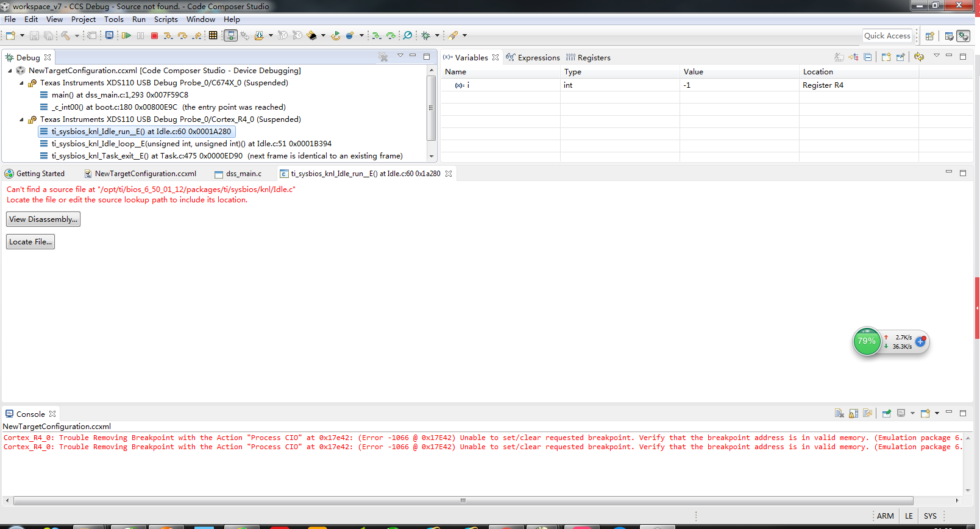This screenshot has width=980, height=529.
Task: Click the chip Reset CPU toolbar icon
Action: (x=312, y=35)
